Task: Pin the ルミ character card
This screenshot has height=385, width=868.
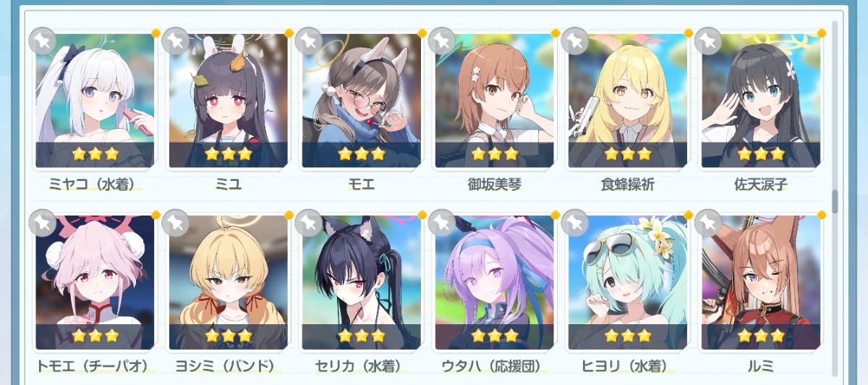Action: pos(708,223)
